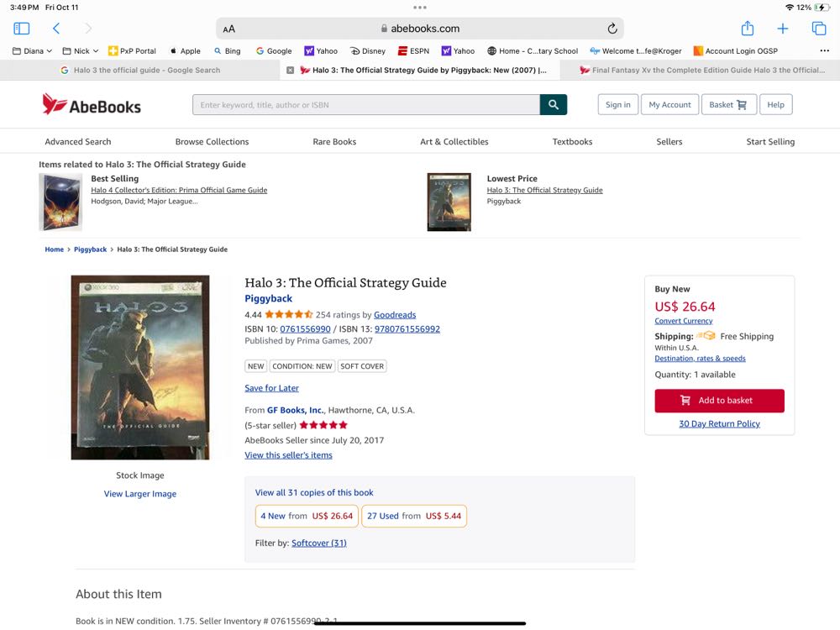Show more bookmarks via ellipsis
The image size is (840, 630).
coord(823,51)
